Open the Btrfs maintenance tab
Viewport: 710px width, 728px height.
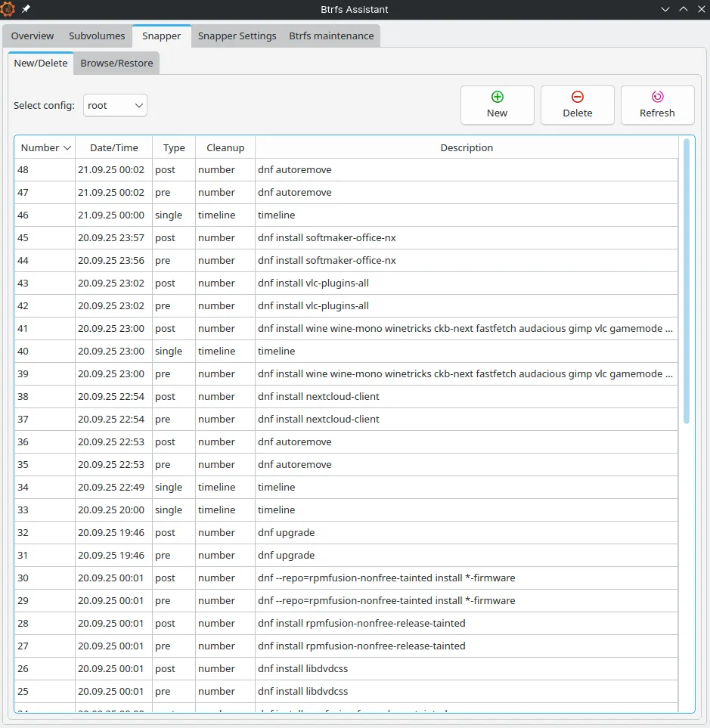pos(331,36)
